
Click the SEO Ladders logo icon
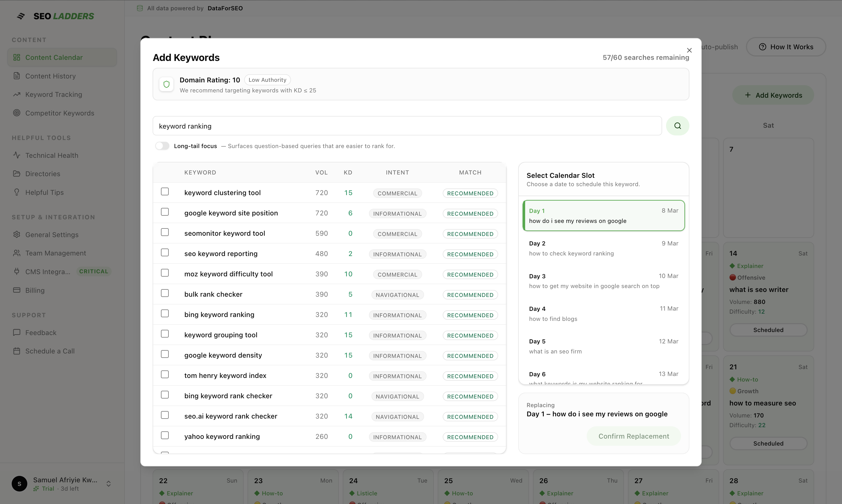pos(21,16)
